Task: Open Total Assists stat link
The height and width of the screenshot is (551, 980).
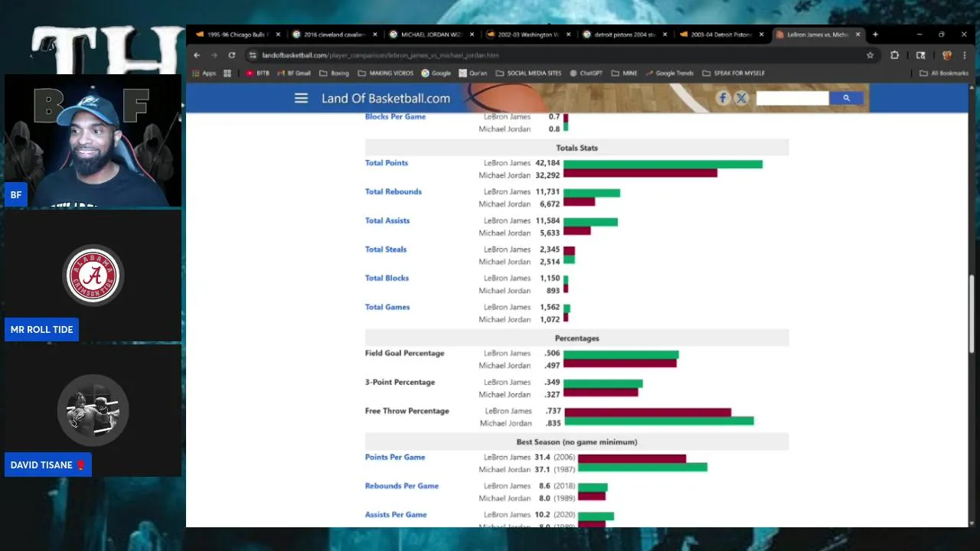Action: pyautogui.click(x=387, y=220)
